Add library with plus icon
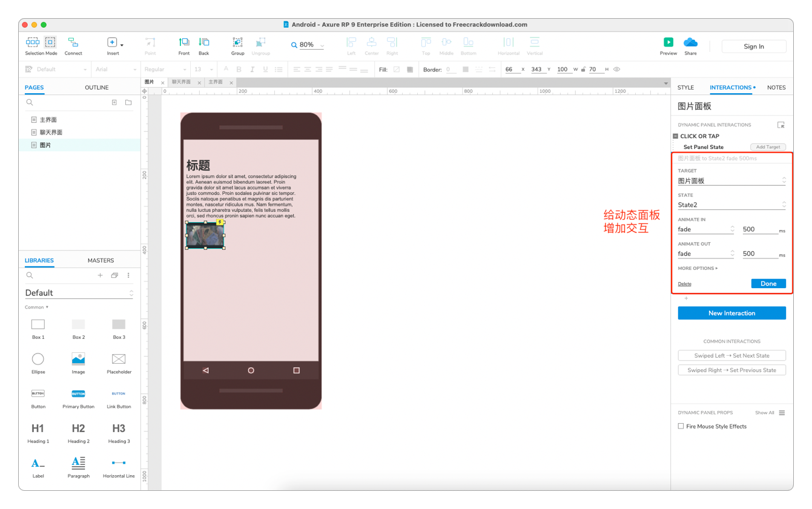Screen dimensions: 812x509 pos(101,275)
